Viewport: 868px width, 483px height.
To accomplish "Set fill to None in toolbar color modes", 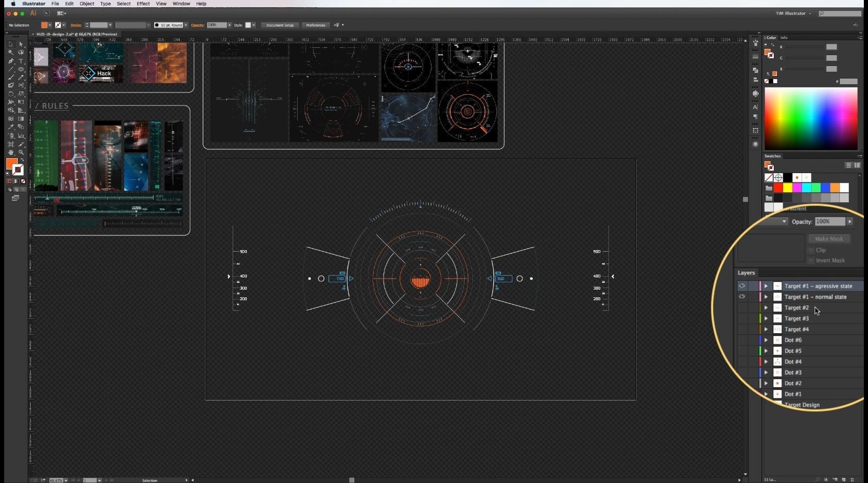I will (23, 181).
